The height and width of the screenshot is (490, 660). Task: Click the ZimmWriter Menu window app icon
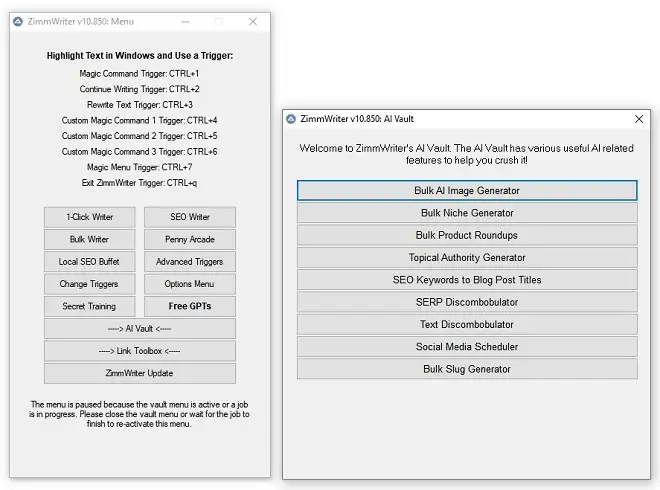pyautogui.click(x=18, y=21)
